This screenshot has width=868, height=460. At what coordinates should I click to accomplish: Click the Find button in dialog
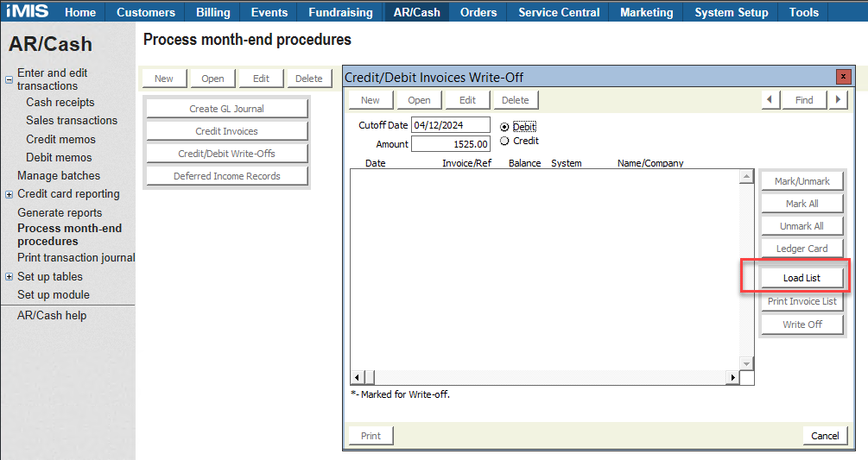pos(803,100)
